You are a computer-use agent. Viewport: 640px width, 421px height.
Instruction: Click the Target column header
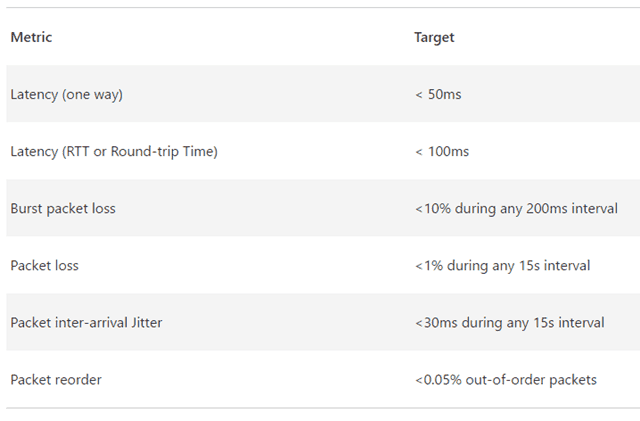[434, 38]
